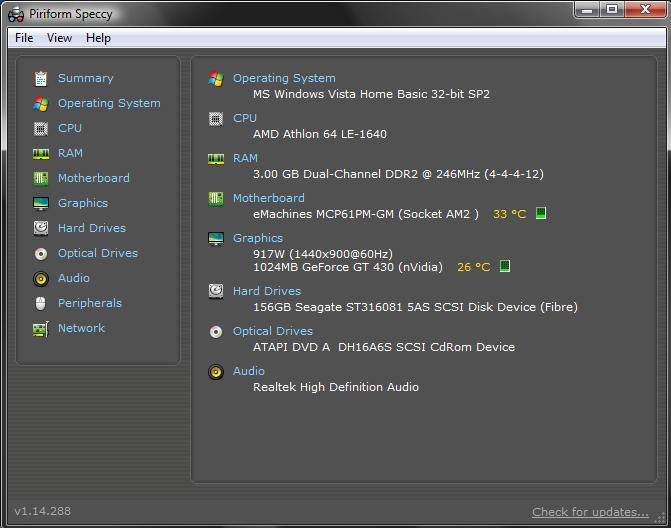Click the Audio speaker icon in summary panel
Viewport: 671px width, 528px height.
tap(216, 372)
